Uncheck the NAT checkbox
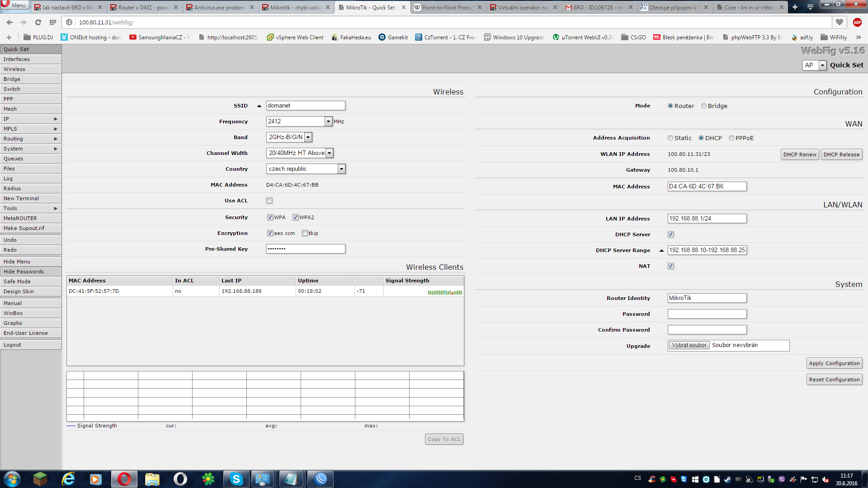Image resolution: width=868 pixels, height=488 pixels. 671,266
